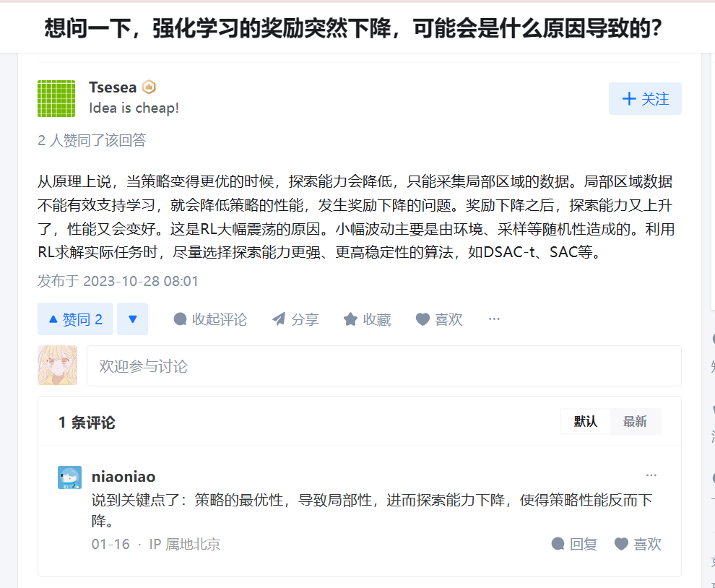Click the speech bubble icon beside 收起评论
This screenshot has height=588, width=715.
click(x=181, y=319)
